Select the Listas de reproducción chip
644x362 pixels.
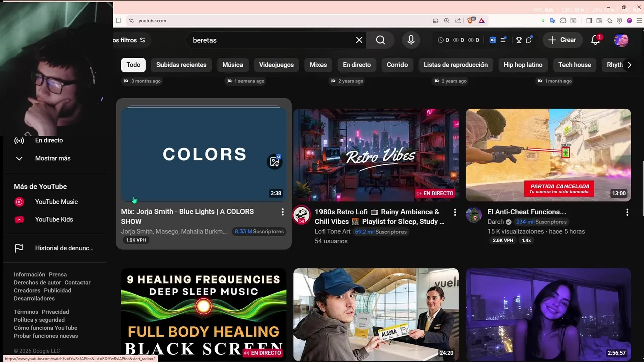455,65
